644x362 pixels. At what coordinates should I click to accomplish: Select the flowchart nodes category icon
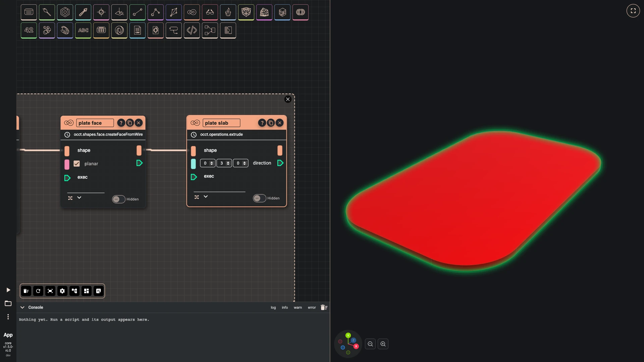tap(210, 30)
